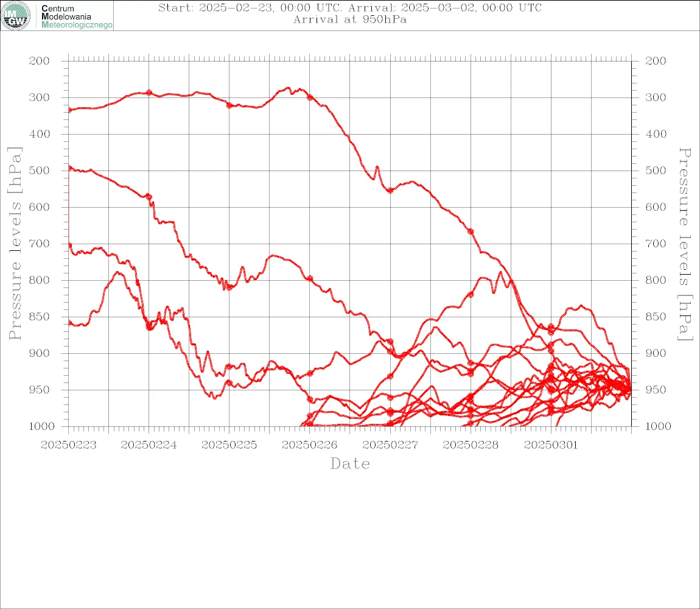Click the trajectory marker near 665 hPa on 20250228

click(471, 231)
